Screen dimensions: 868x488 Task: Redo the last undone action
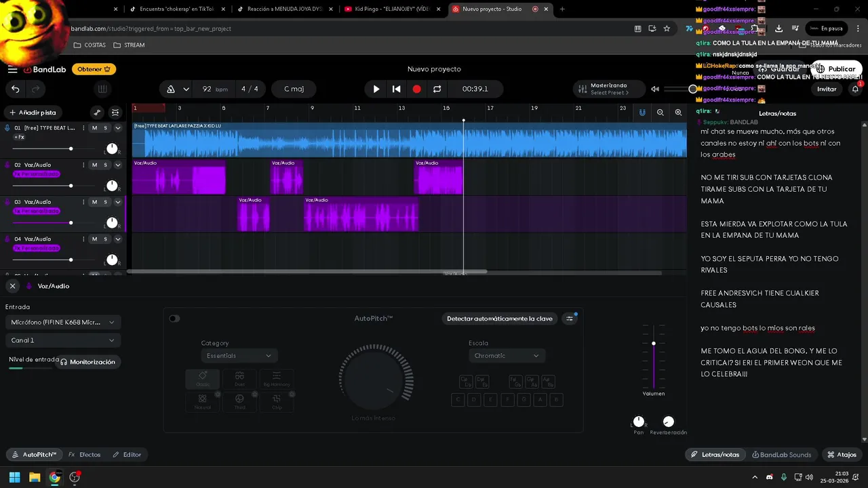(36, 89)
